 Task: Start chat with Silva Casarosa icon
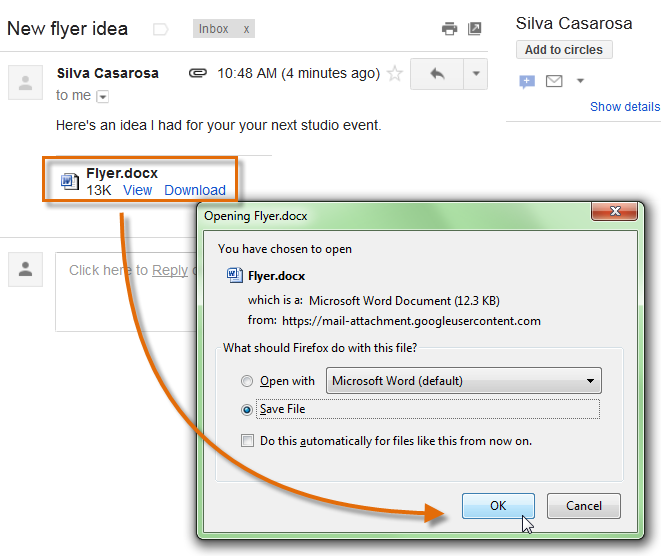(x=527, y=81)
